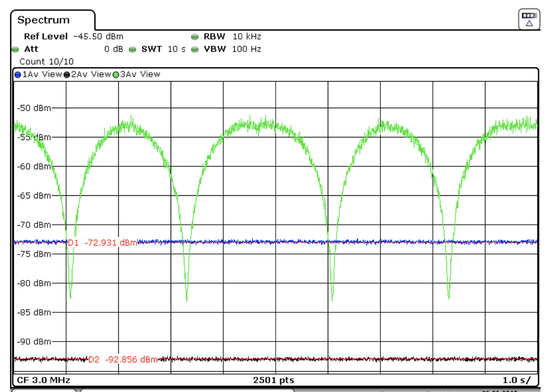Click the blue trace 1 indicator dot
Viewport: 549px width, 392px height.
(18, 75)
